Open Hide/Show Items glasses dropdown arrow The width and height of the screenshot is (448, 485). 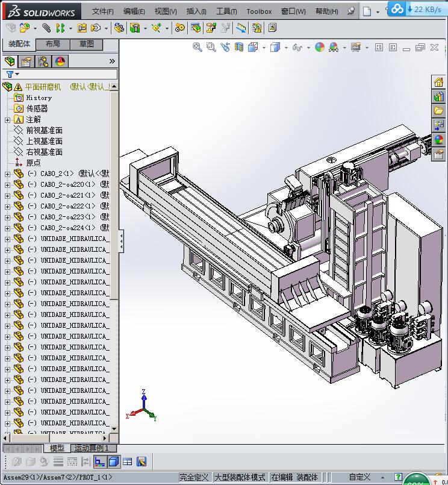tap(308, 48)
